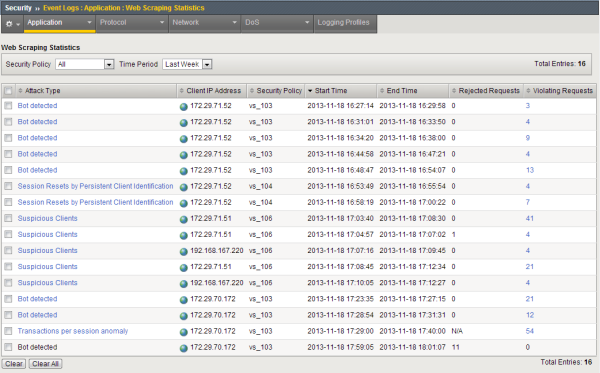Sort by Attack Type column arrows
The image size is (600, 373).
tap(21, 91)
